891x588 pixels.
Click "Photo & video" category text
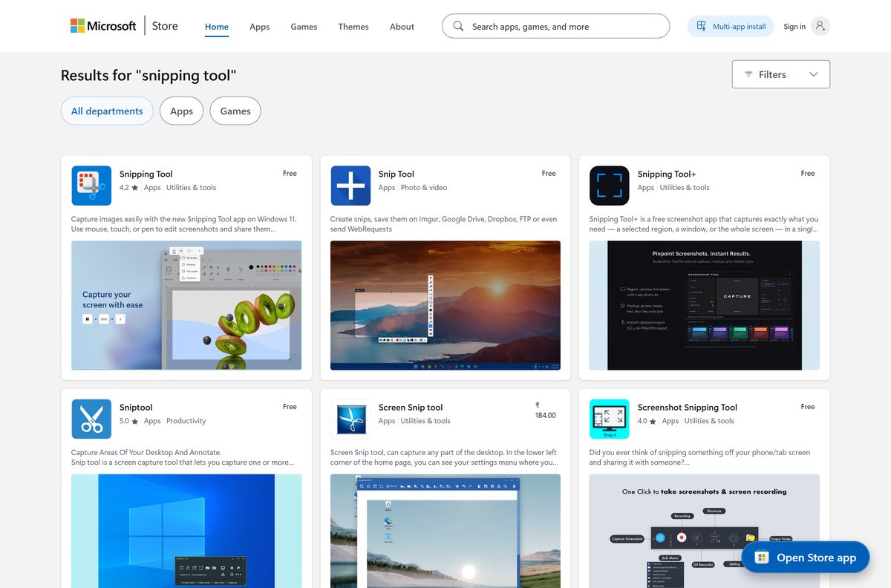[424, 188]
